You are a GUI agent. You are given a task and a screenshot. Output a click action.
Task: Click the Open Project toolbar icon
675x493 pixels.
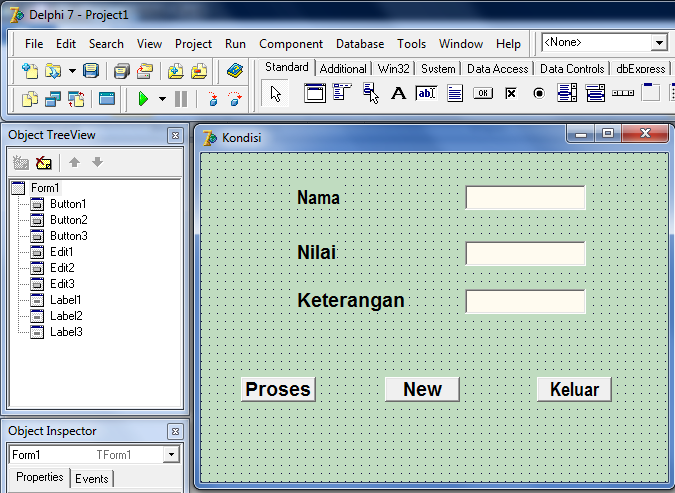145,71
